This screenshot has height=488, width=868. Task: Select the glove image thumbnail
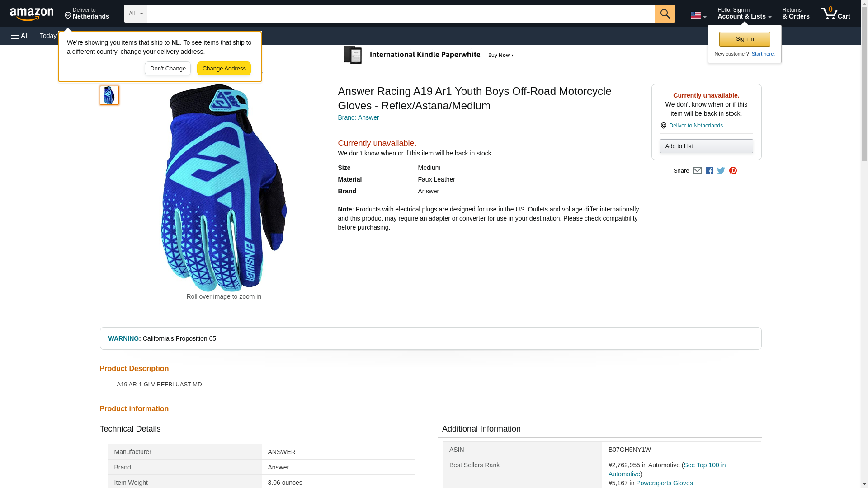coord(109,95)
